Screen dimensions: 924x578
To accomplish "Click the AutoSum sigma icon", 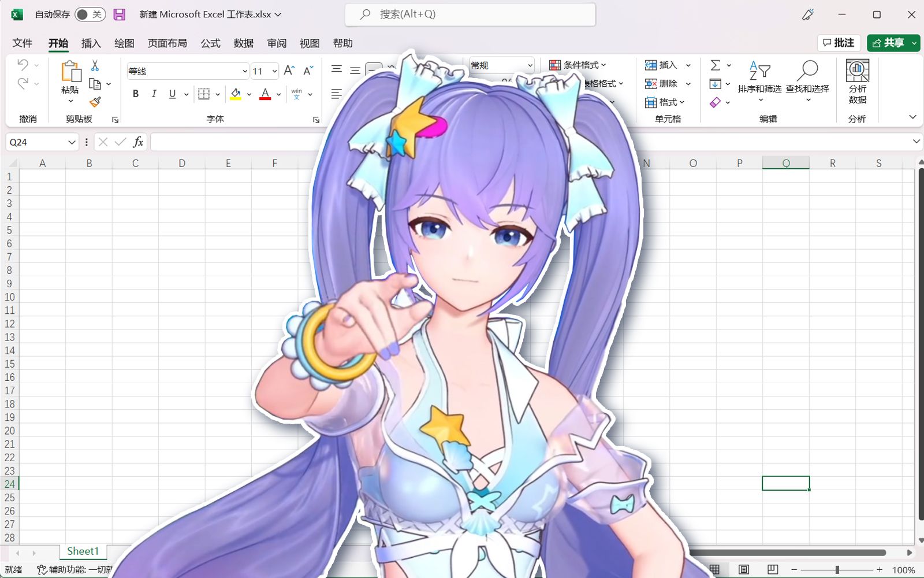I will click(715, 65).
